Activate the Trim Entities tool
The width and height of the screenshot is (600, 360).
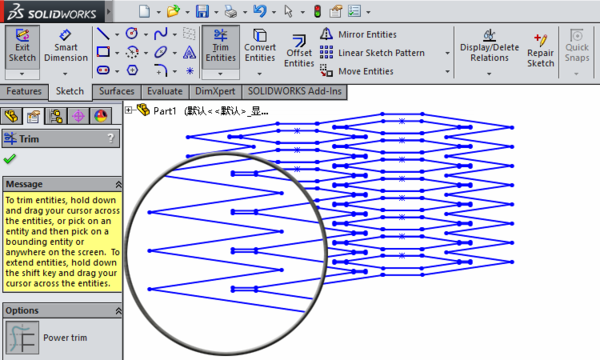[x=220, y=47]
